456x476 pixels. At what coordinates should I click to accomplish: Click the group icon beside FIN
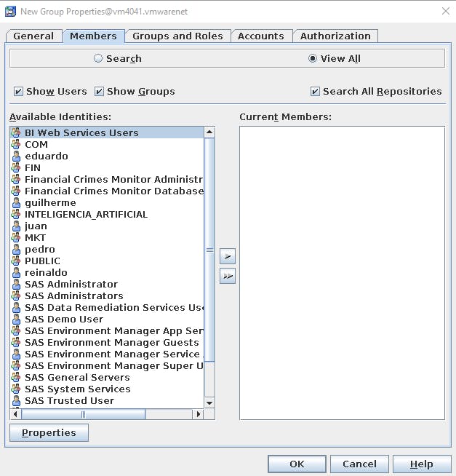click(16, 167)
